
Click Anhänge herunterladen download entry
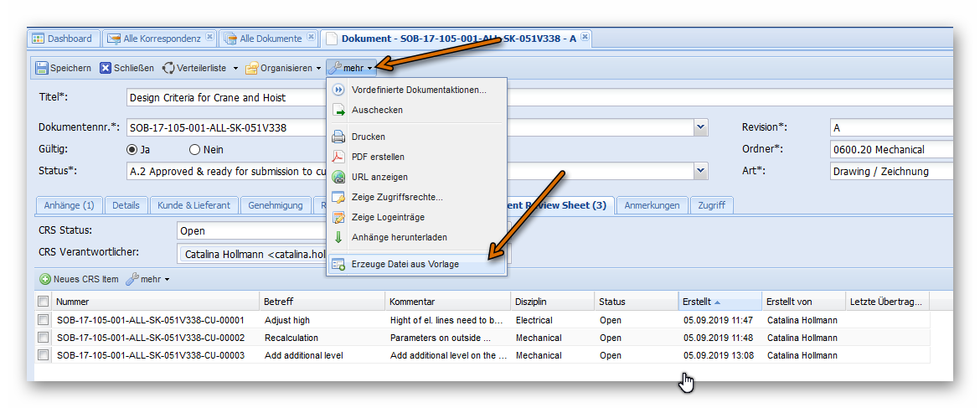click(399, 237)
